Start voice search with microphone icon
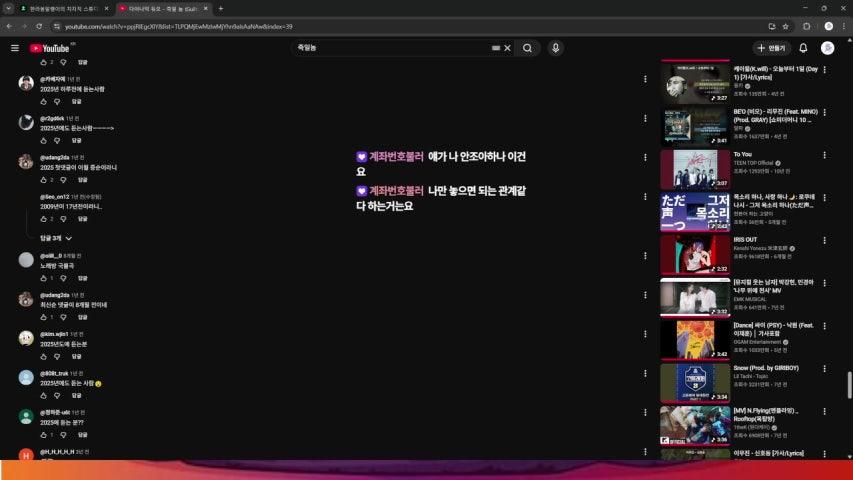 point(555,48)
